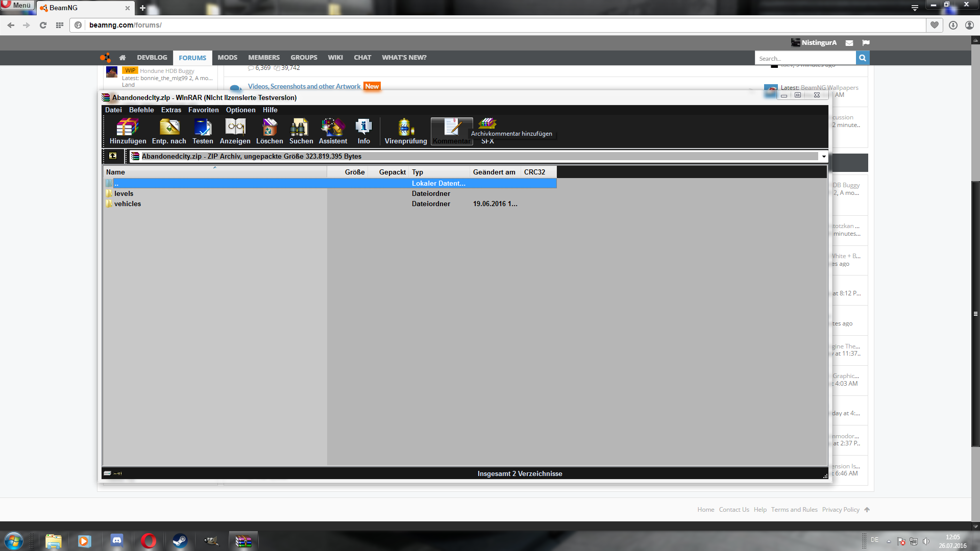Open the Extras menu
Viewport: 980px width, 551px height.
click(171, 110)
